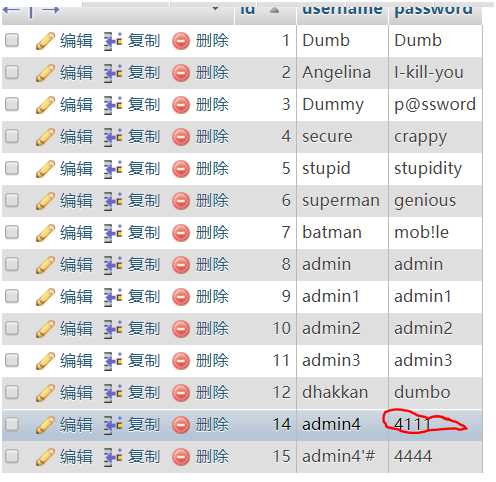Click pencil edit icon for admin2 row
496x482 pixels.
pos(45,329)
